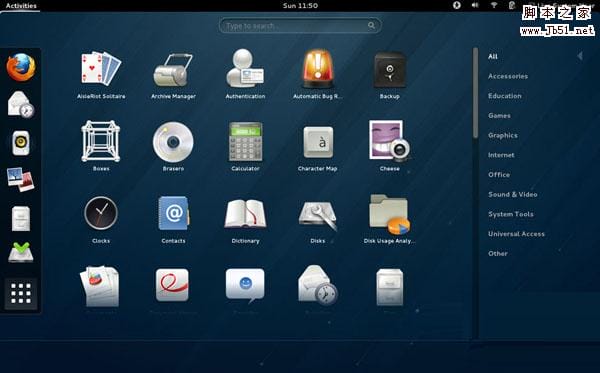Open the Disks utility

(x=318, y=221)
